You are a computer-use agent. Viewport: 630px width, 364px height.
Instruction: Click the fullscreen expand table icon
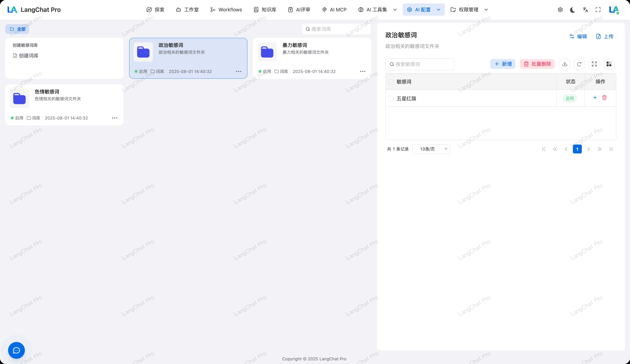point(594,64)
